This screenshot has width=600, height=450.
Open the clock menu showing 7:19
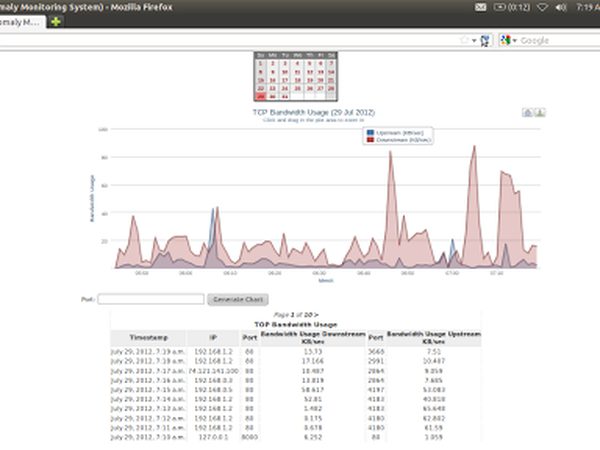click(588, 7)
